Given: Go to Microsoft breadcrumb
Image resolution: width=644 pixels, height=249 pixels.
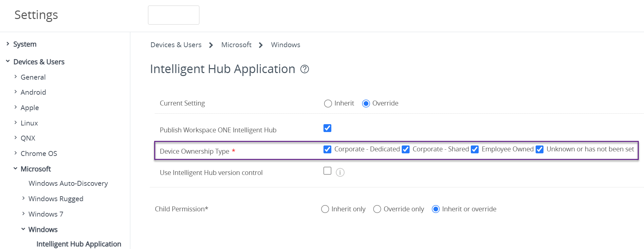Looking at the screenshot, I should click(x=236, y=45).
